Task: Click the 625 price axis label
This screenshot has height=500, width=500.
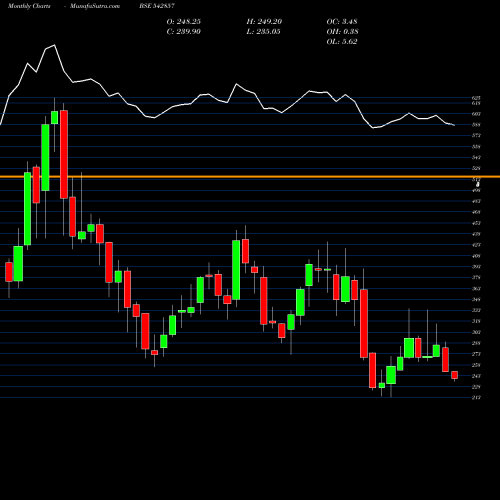Action: 476,98
